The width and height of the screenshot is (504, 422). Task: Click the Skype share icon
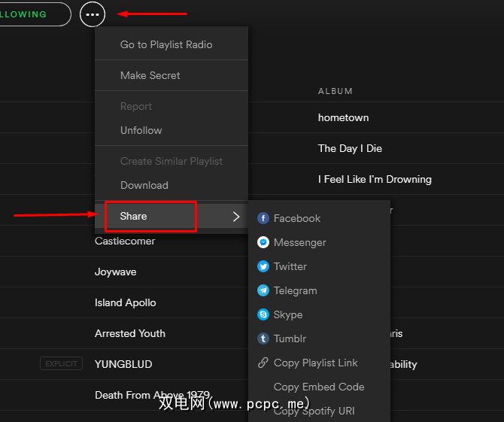tap(263, 314)
